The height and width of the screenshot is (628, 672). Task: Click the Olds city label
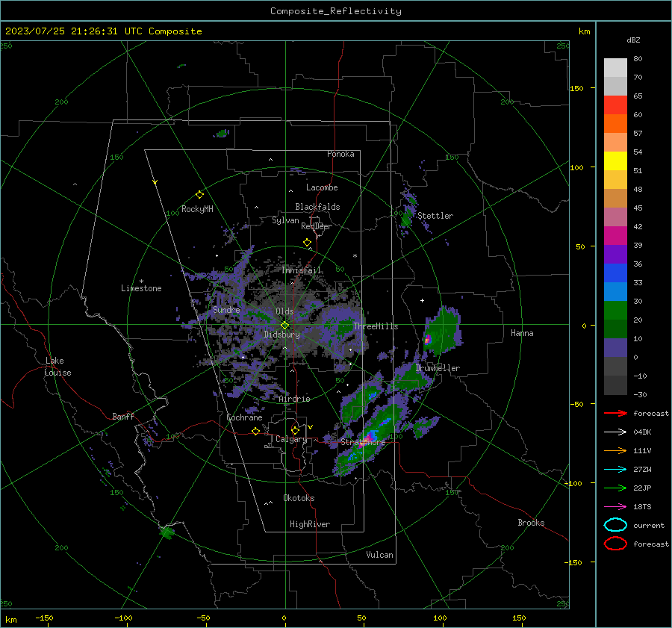point(284,311)
